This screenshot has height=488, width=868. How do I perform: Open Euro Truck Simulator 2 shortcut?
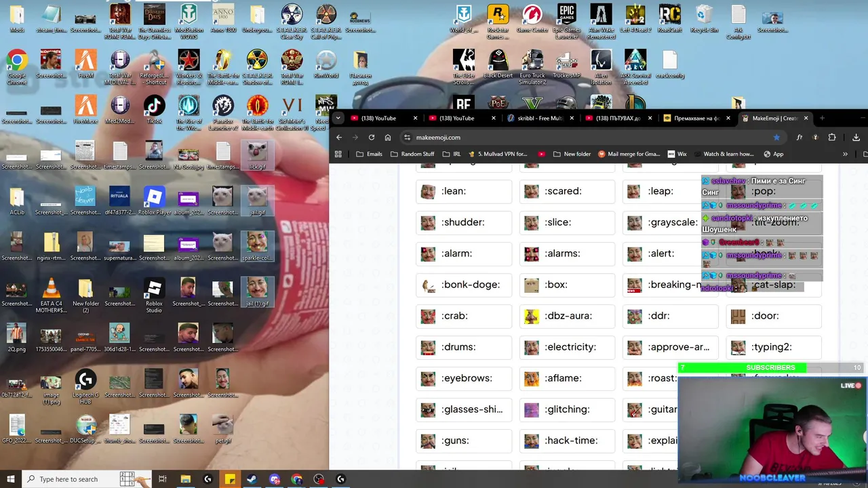532,67
